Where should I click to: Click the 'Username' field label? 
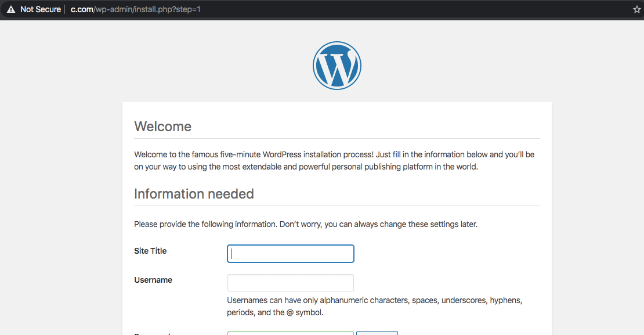[153, 280]
